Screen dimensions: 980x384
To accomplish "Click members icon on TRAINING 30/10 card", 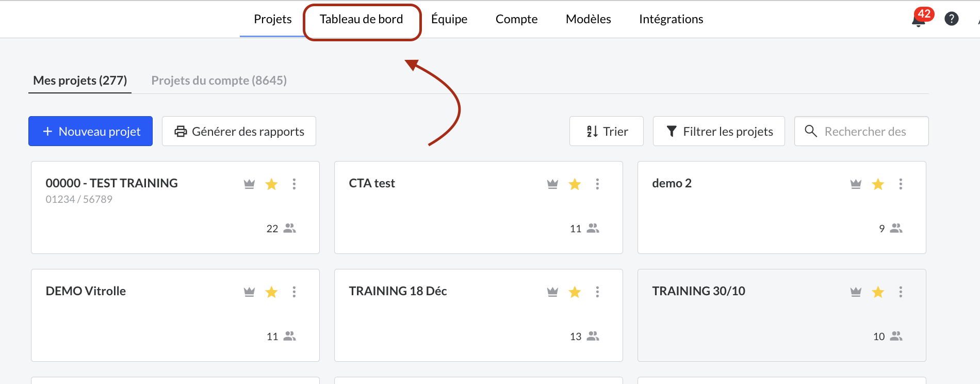I will coord(896,336).
